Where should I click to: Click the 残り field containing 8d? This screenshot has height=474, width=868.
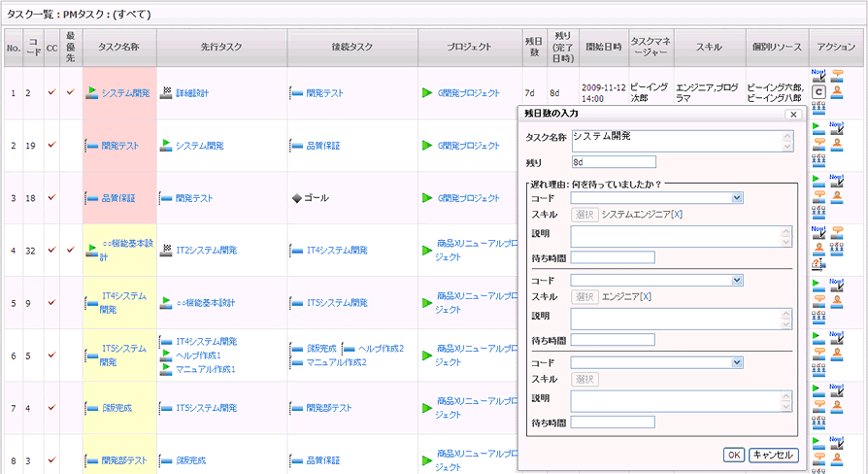tap(614, 161)
